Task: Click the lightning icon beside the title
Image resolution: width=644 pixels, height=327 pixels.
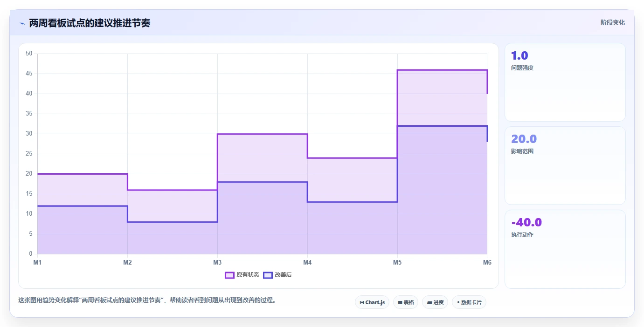Action: (x=22, y=23)
